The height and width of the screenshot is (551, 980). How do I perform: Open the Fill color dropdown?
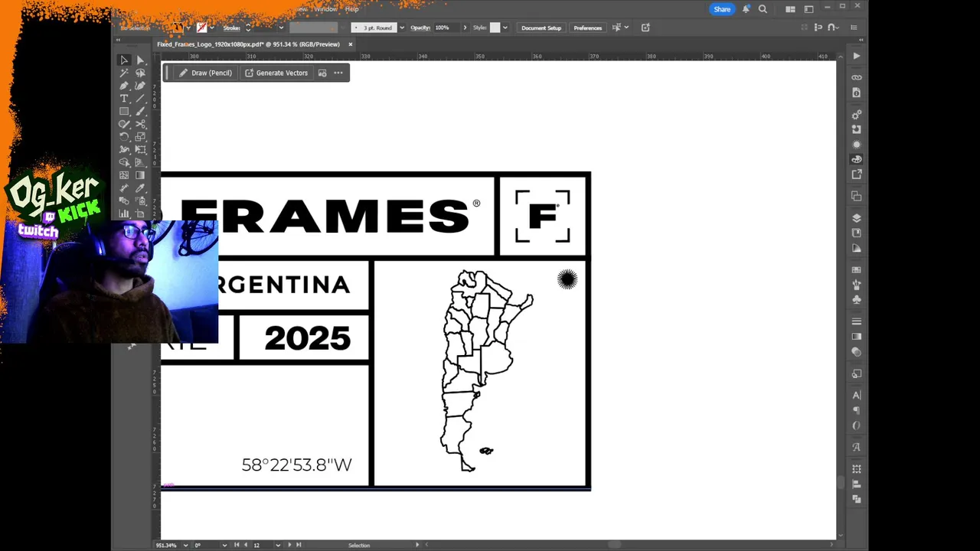188,28
